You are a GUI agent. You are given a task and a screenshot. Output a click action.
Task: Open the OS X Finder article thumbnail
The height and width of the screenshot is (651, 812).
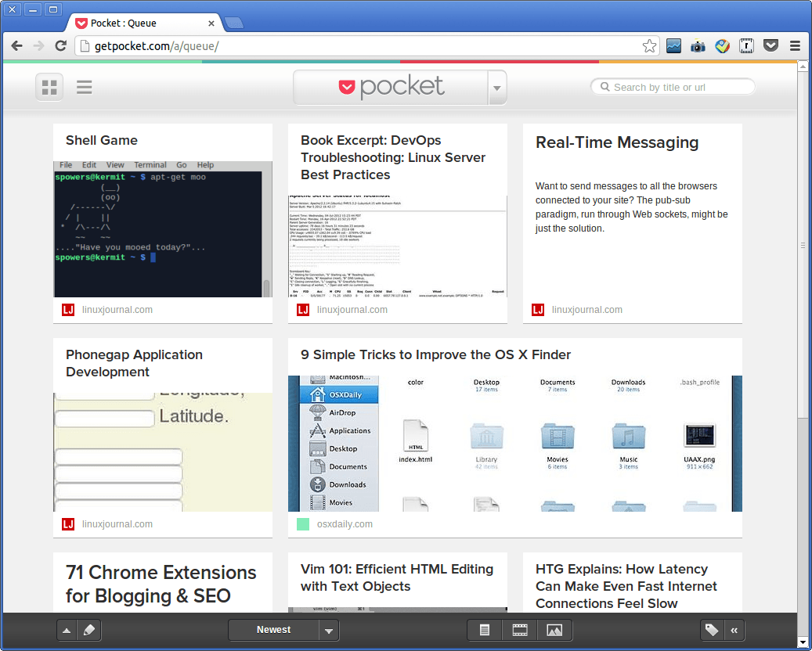coord(514,443)
